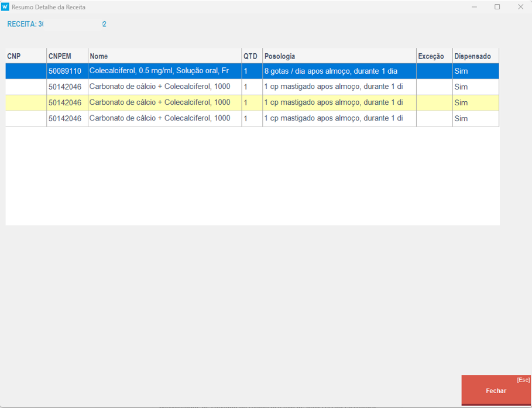This screenshot has width=532, height=409.
Task: Click the posology cell "8 gotas / dia"
Action: tap(331, 71)
